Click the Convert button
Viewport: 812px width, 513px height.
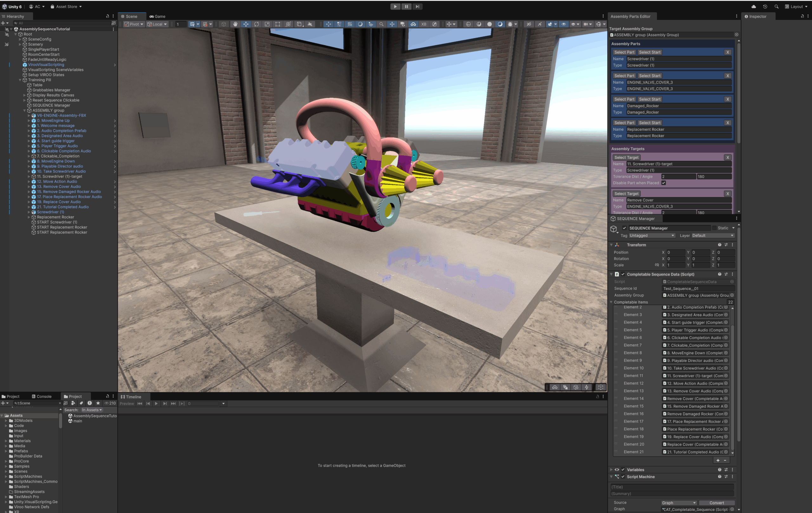tap(716, 503)
